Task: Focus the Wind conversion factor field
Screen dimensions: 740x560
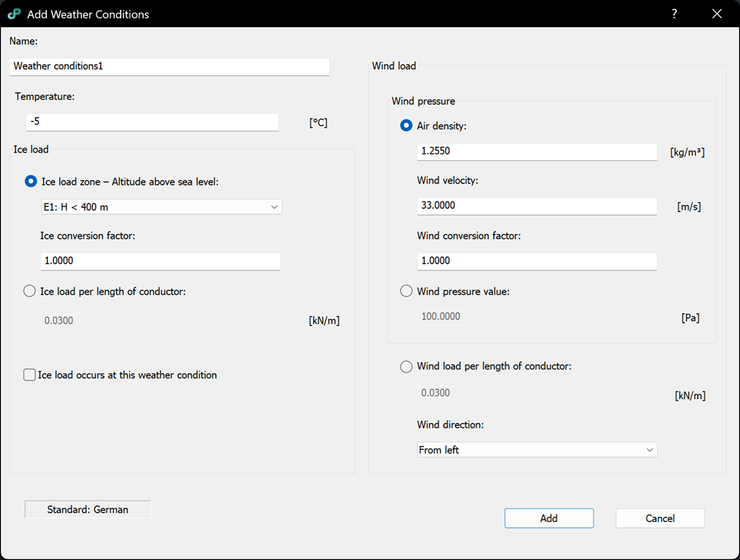Action: [536, 261]
